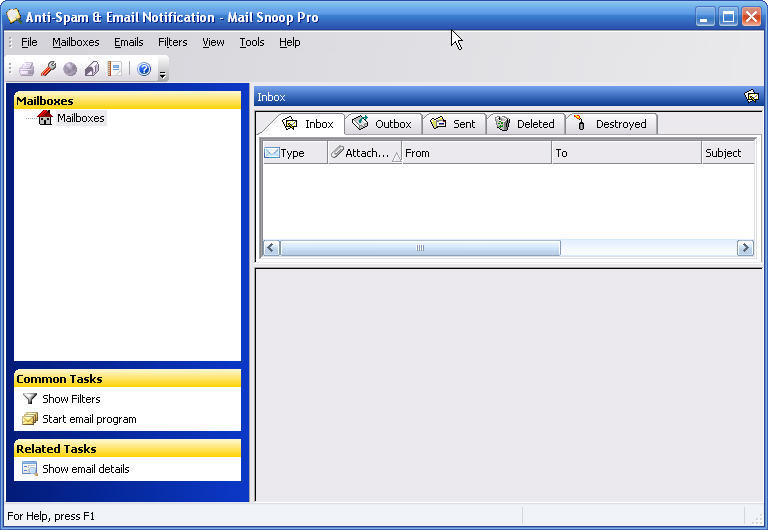Click the right arrow of the horizontal scrollbar
The image size is (768, 530).
point(745,247)
